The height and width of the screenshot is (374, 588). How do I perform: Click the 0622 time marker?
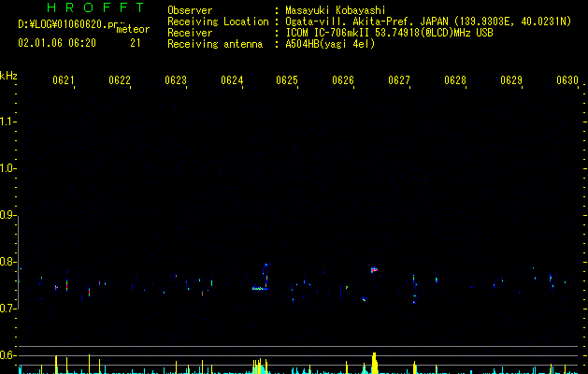click(120, 80)
